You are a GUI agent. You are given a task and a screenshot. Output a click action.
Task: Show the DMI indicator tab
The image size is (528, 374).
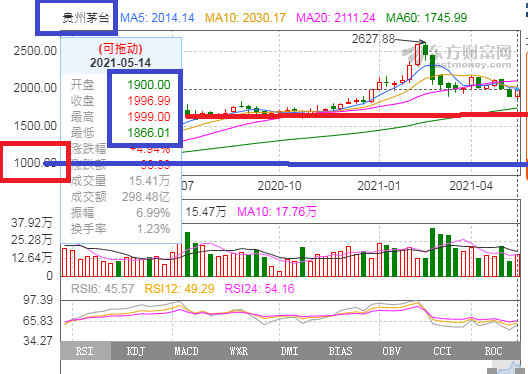click(x=289, y=351)
